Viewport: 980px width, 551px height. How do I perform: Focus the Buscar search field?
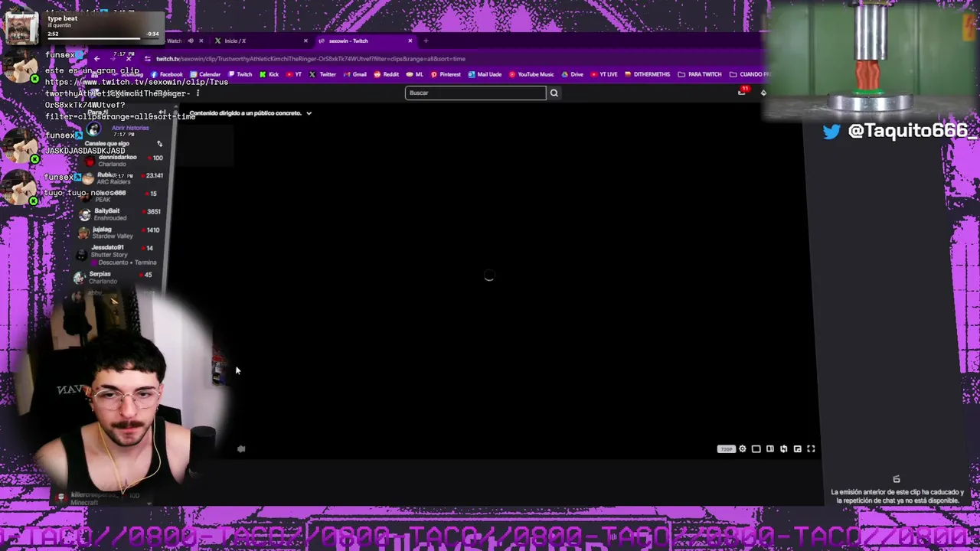coord(475,93)
